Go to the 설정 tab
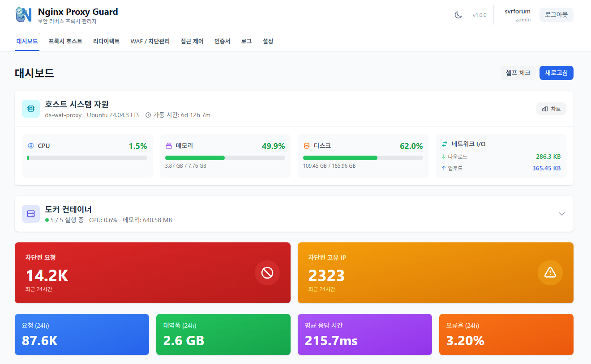The image size is (591, 364). point(268,41)
